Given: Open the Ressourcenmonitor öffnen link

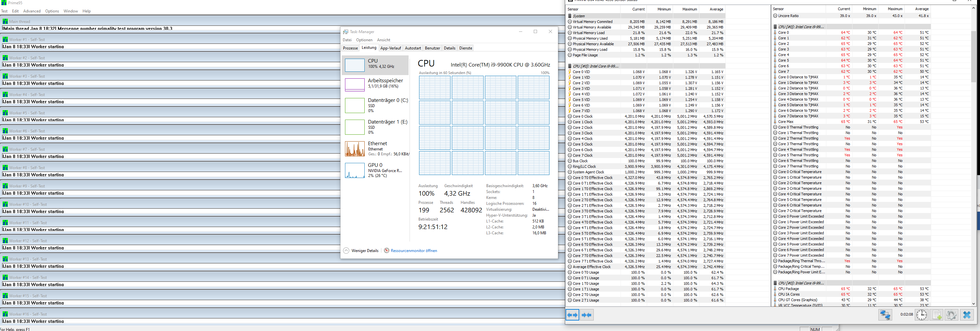Looking at the screenshot, I should pyautogui.click(x=414, y=250).
